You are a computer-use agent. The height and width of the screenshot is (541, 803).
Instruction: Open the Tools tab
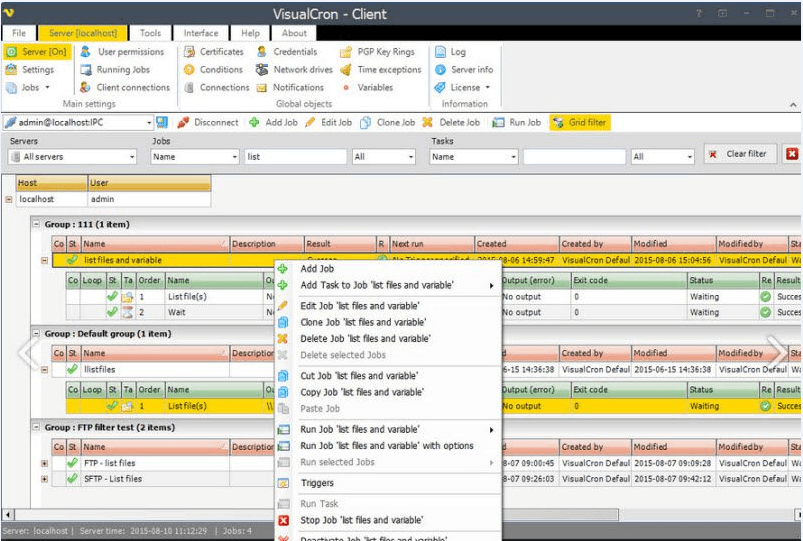(151, 33)
